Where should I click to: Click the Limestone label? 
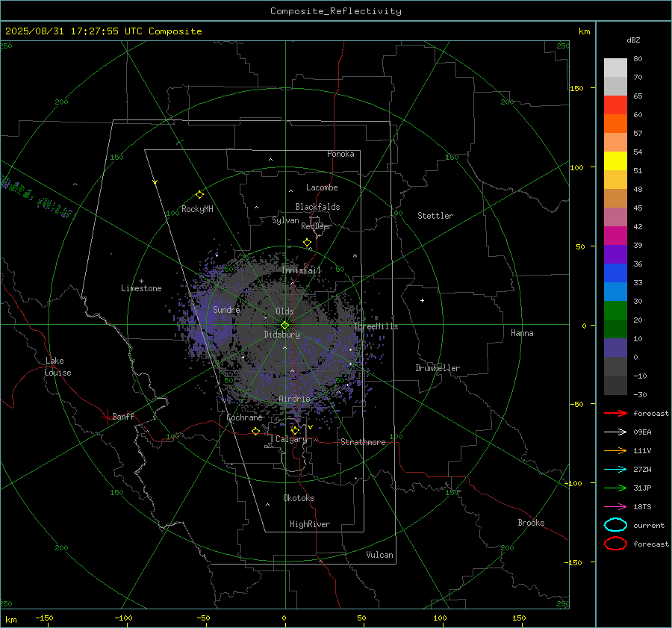141,288
